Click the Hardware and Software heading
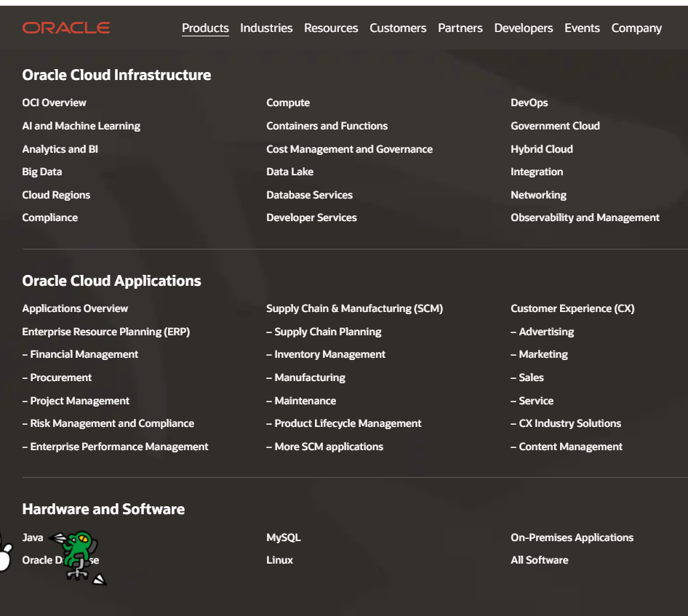The width and height of the screenshot is (688, 616). [103, 509]
